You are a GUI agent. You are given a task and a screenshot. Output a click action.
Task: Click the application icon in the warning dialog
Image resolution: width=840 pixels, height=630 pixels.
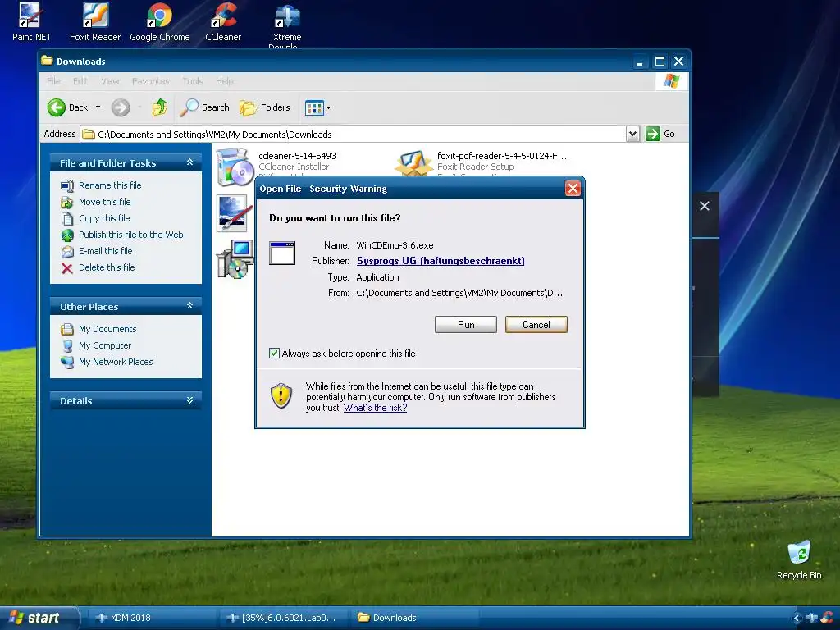(282, 253)
